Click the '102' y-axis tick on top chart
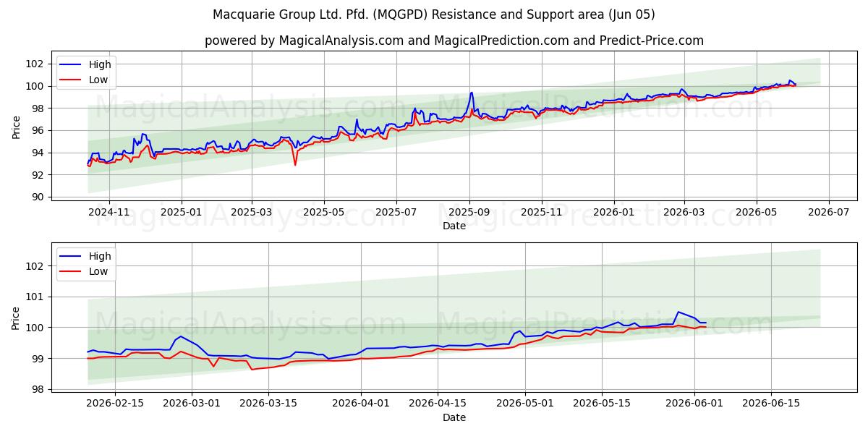This screenshot has width=868, height=434. (x=36, y=64)
